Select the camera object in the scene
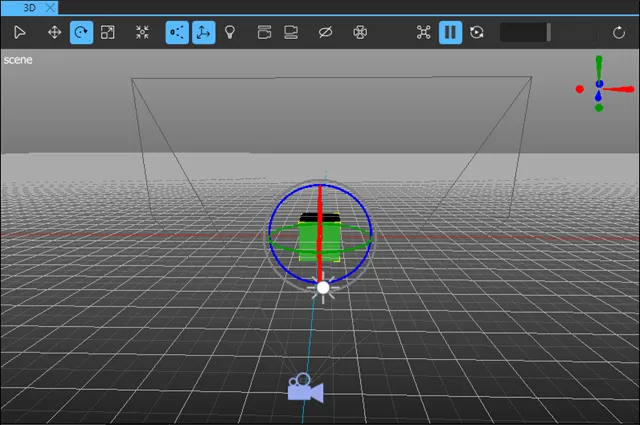Viewport: 640px width, 425px height. coord(305,389)
